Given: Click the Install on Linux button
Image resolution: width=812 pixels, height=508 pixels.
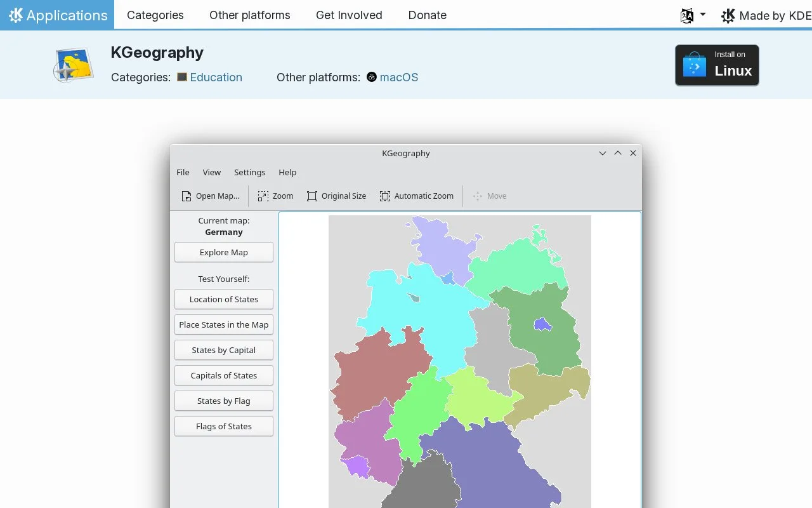Looking at the screenshot, I should (x=717, y=65).
